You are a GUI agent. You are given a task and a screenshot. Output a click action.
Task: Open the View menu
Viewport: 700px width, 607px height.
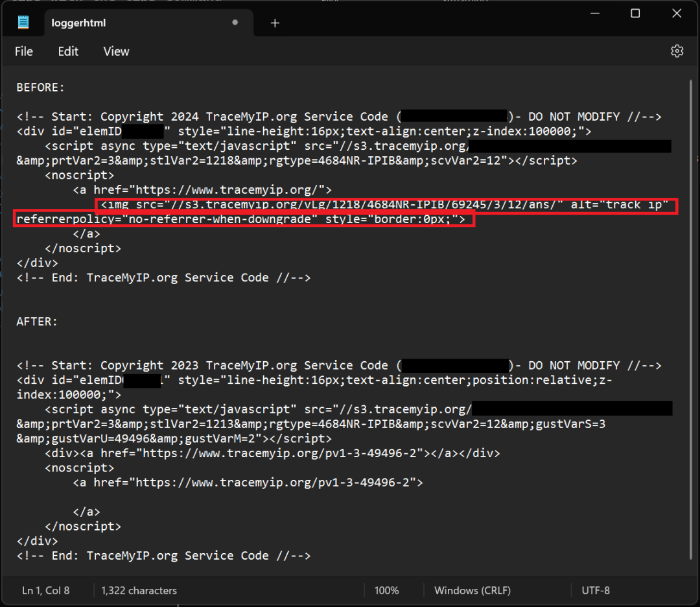(116, 52)
